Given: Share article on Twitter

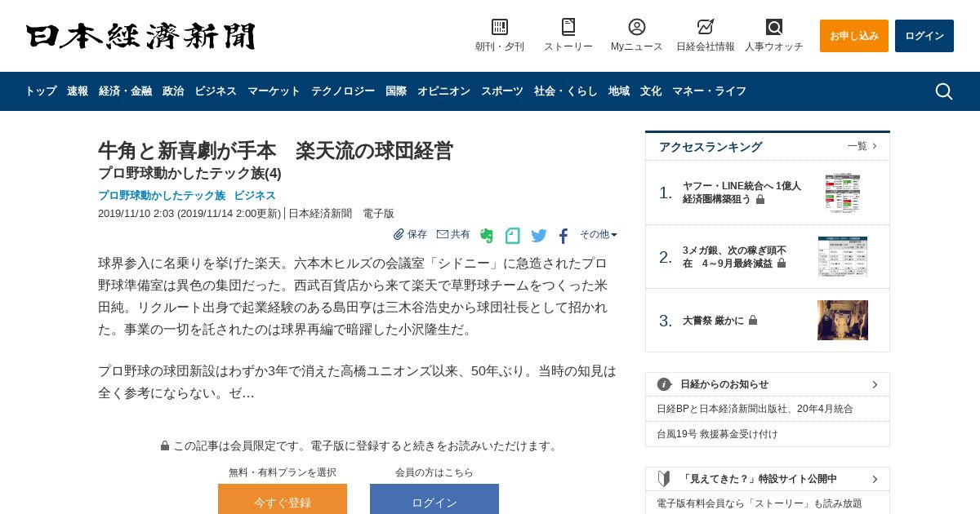Looking at the screenshot, I should 539,236.
